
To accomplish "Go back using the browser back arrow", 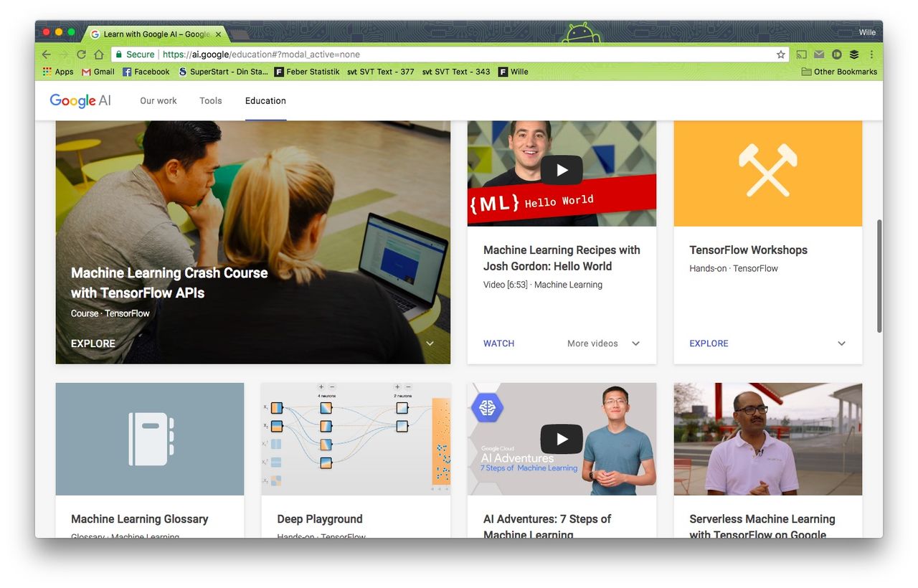I will coord(47,54).
